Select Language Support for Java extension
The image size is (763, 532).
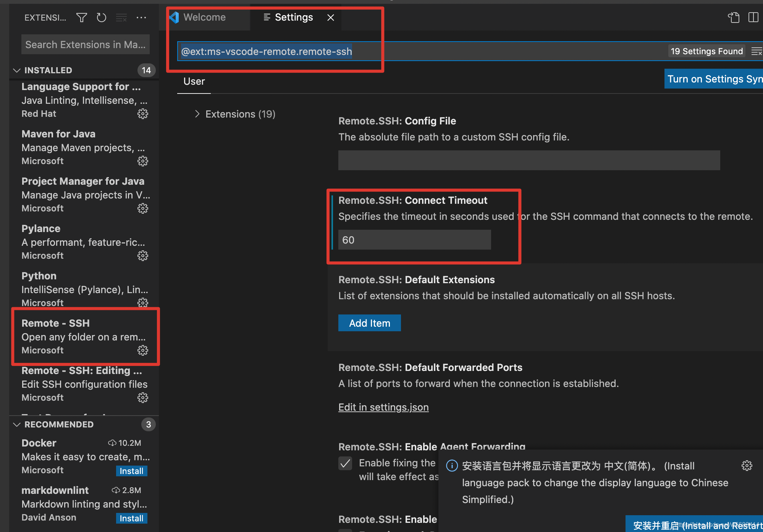[85, 100]
